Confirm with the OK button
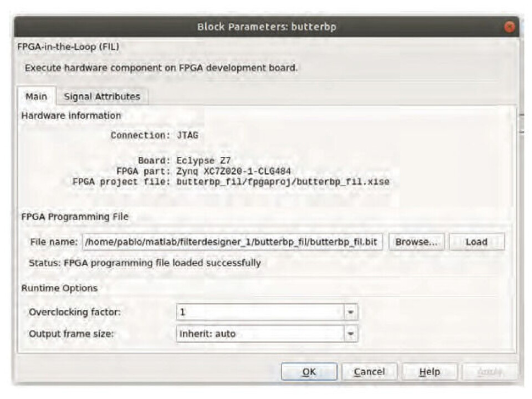This screenshot has width=532, height=399. tap(309, 372)
